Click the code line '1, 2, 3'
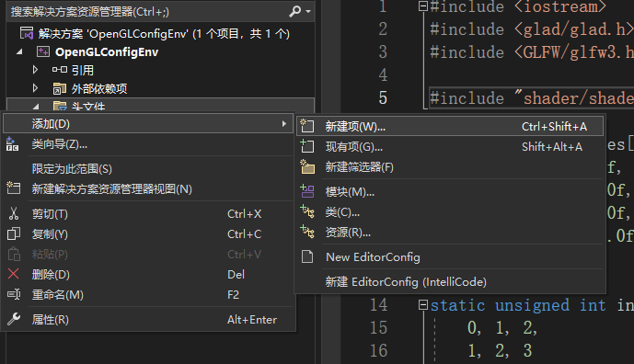634x364 pixels. click(500, 350)
